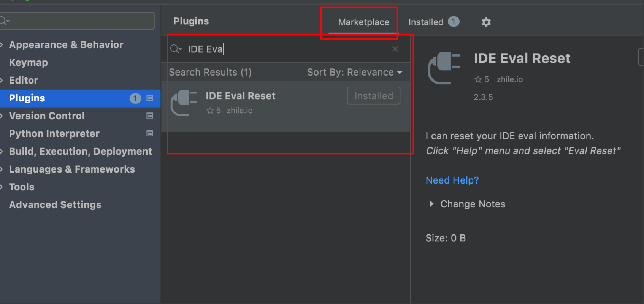Screen dimensions: 644x304
Task: Open the Sort By: Relevance dropdown
Action: tap(355, 72)
